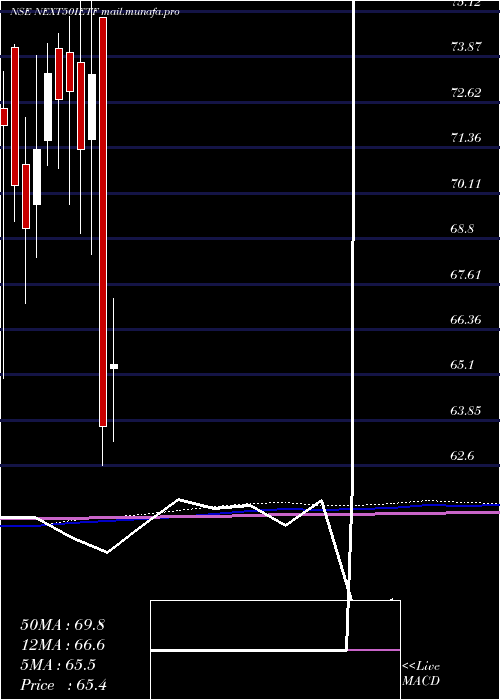Click the 65.1 price axis label
This screenshot has height=700, width=500.
click(x=462, y=365)
